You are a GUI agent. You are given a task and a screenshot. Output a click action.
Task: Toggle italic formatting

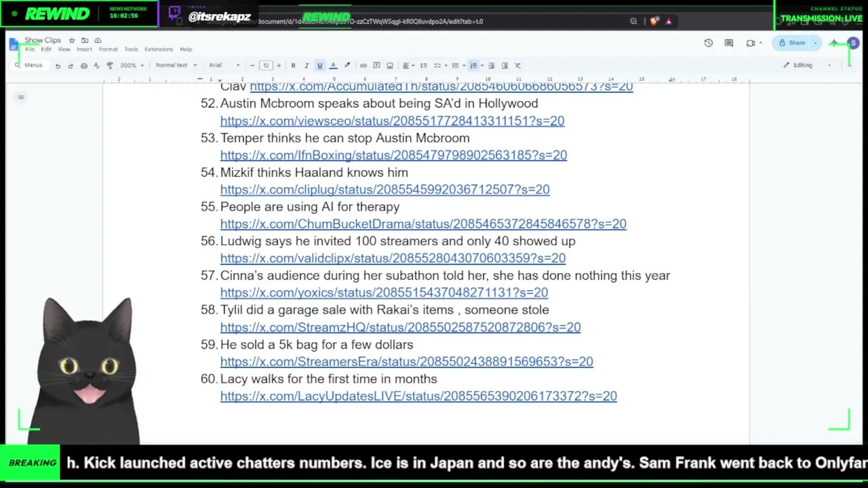pyautogui.click(x=307, y=66)
